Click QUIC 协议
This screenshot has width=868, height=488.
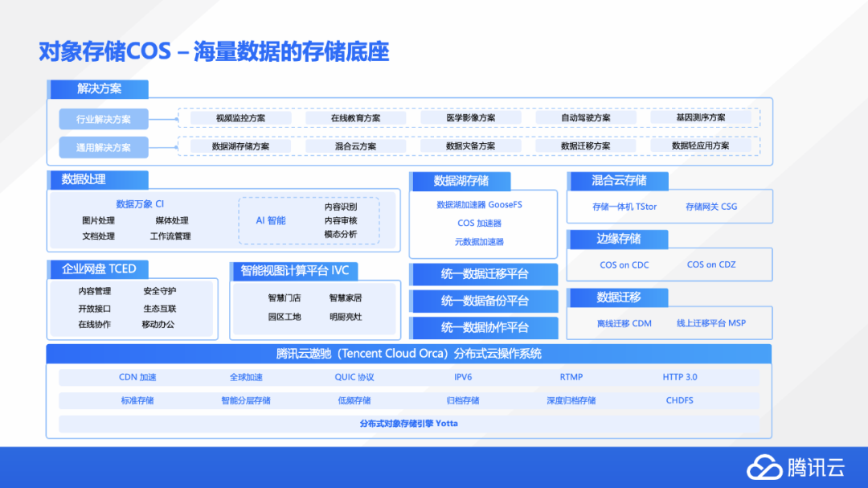pos(354,377)
